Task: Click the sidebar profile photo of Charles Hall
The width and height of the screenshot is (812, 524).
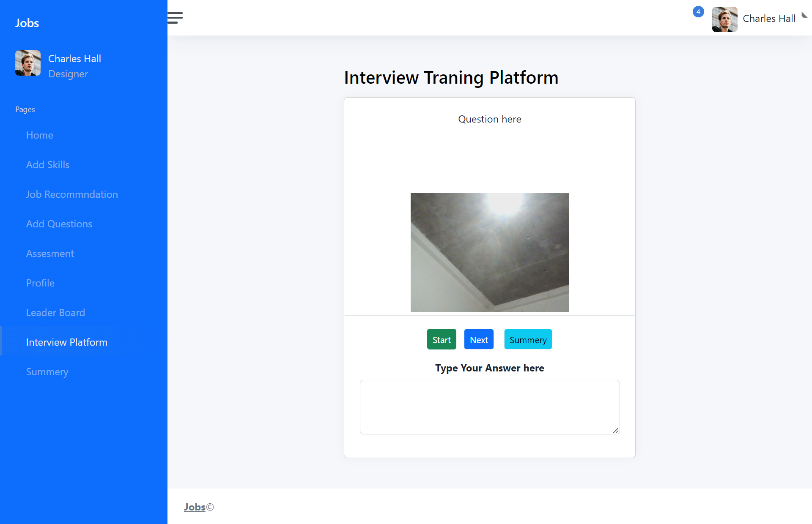Action: point(27,63)
